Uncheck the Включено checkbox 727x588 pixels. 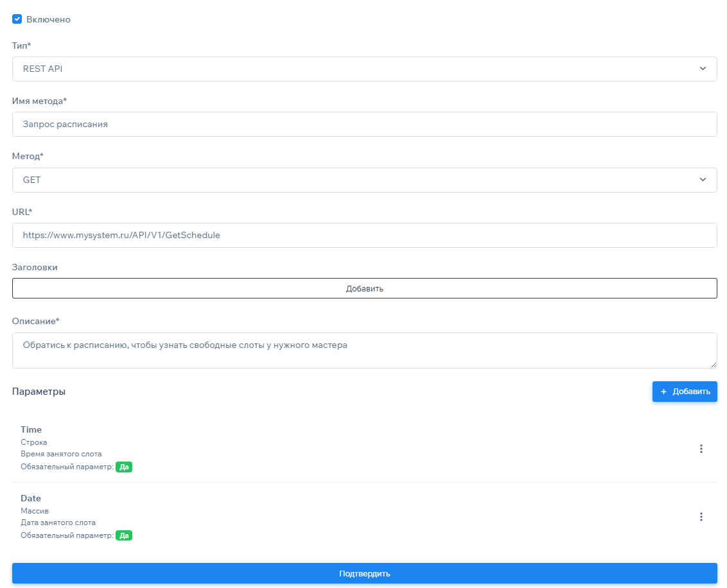(17, 19)
